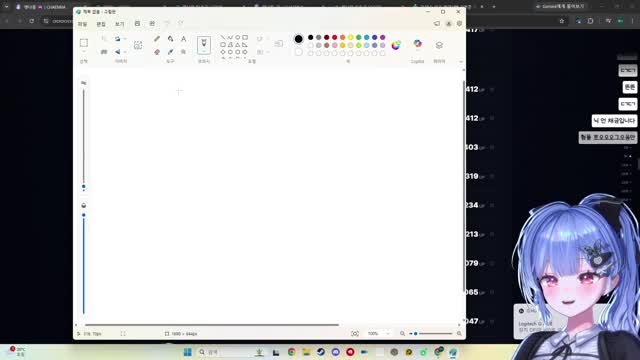This screenshot has width=640, height=360.
Task: Choose the yellow color swatch
Action: coord(351,38)
